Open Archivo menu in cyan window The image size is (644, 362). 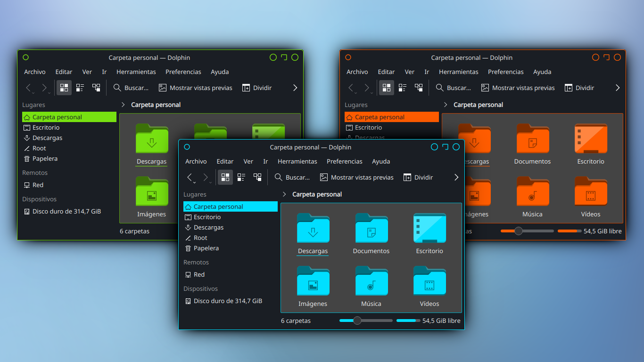click(196, 161)
